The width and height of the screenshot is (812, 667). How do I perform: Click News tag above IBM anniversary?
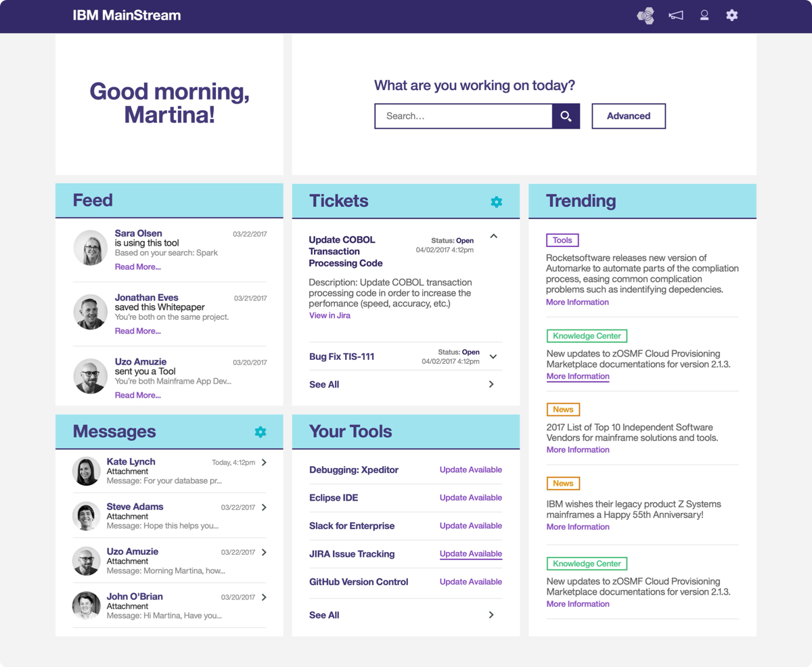click(x=563, y=483)
